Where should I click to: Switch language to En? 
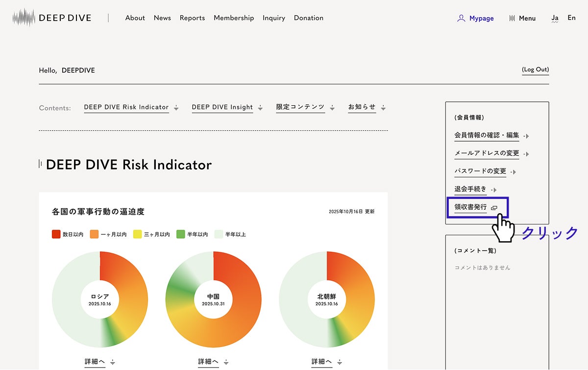click(x=571, y=18)
